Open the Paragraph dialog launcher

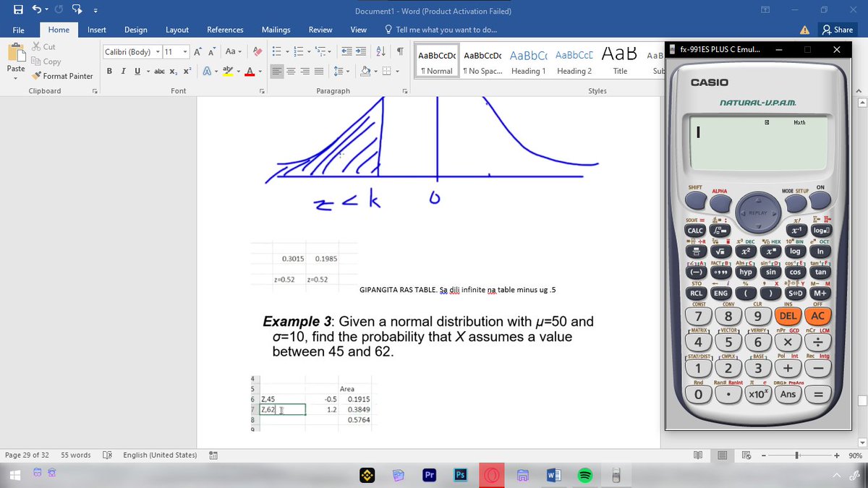(404, 91)
